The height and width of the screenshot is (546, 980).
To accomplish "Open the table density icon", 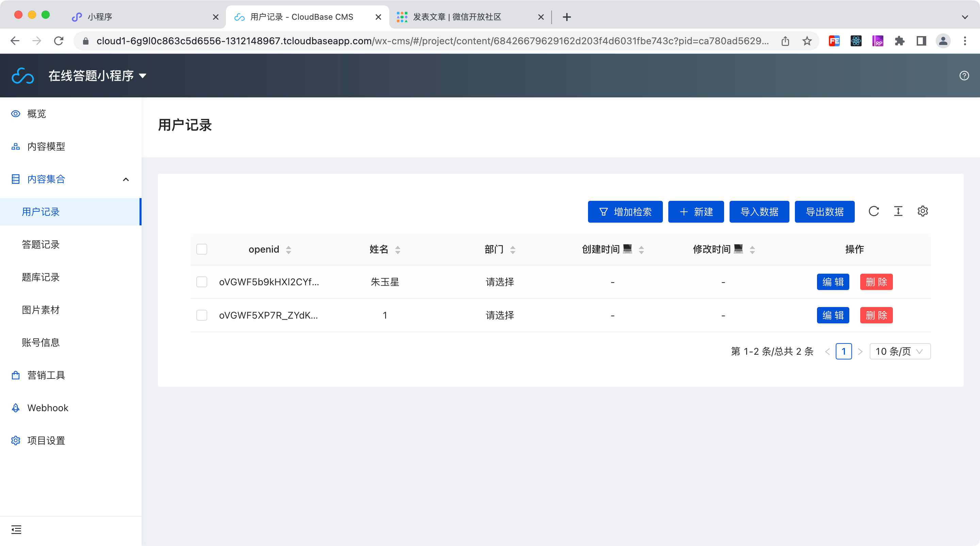I will click(x=898, y=211).
